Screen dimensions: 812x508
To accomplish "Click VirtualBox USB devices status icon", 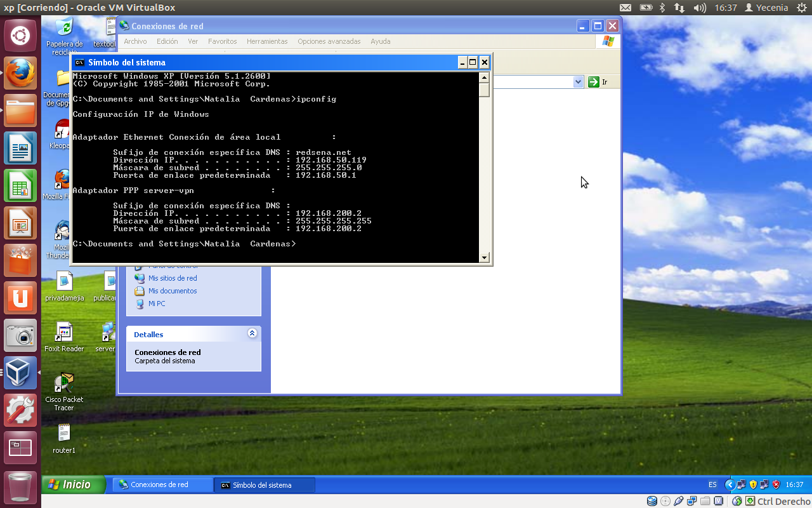I will coord(678,501).
